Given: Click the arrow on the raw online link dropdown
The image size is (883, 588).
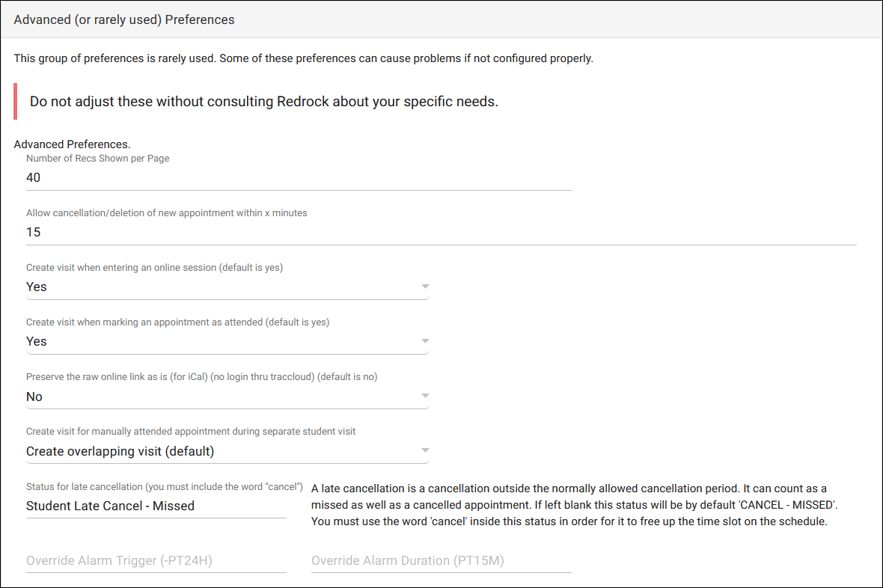Looking at the screenshot, I should pos(424,396).
